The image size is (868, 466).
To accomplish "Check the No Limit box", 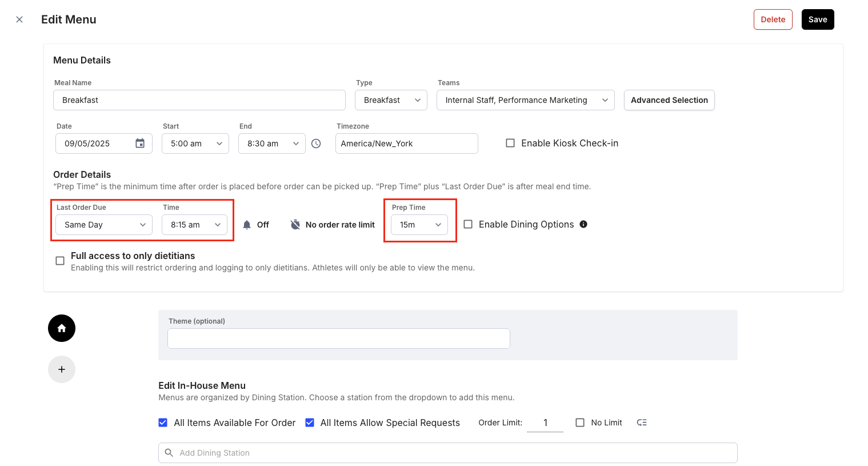I will (x=580, y=423).
